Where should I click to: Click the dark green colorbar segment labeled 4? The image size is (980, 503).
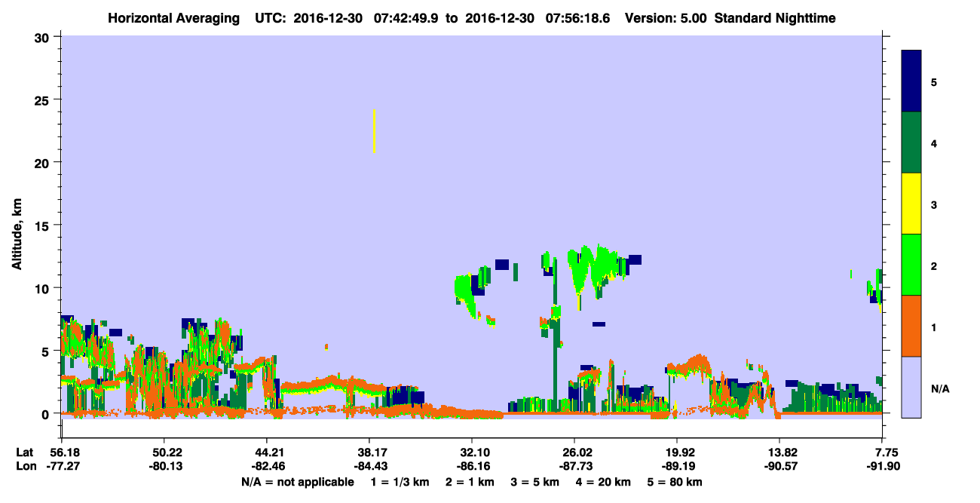point(911,143)
